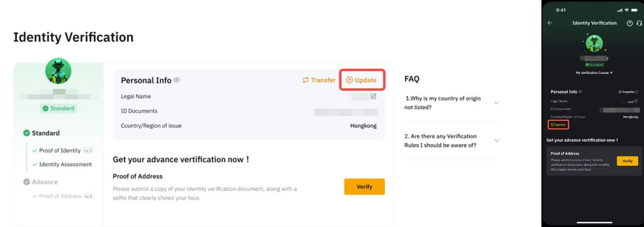This screenshot has height=227, width=644.
Task: Expand the country of origin FAQ
Action: (496, 102)
